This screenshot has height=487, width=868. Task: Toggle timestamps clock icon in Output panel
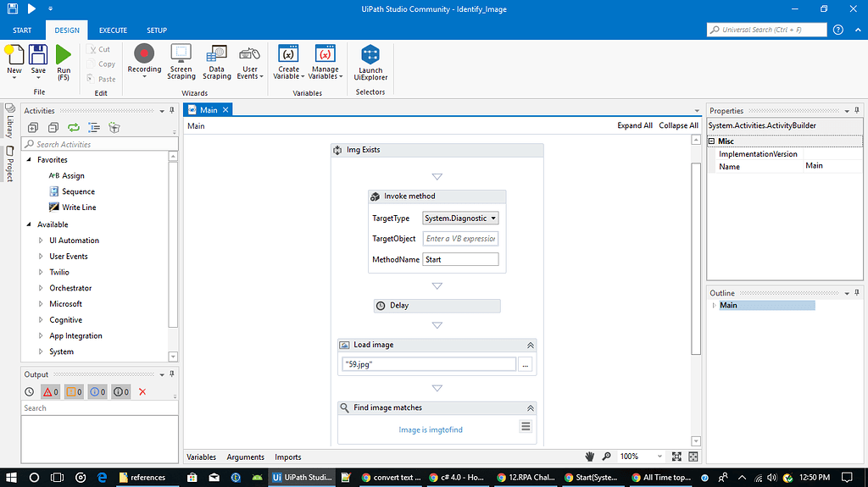(x=30, y=392)
